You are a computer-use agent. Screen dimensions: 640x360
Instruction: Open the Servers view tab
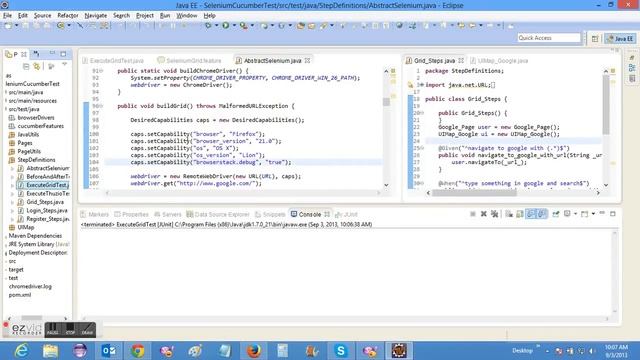click(x=168, y=214)
